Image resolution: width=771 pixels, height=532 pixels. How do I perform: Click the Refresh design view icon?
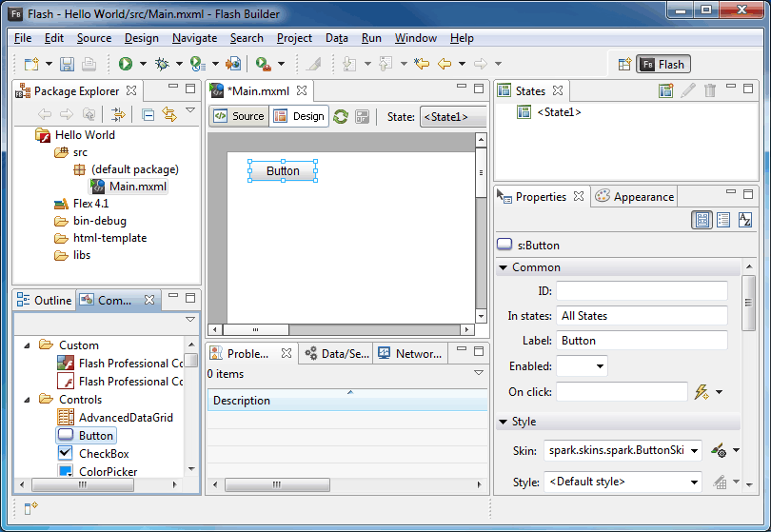(x=340, y=116)
